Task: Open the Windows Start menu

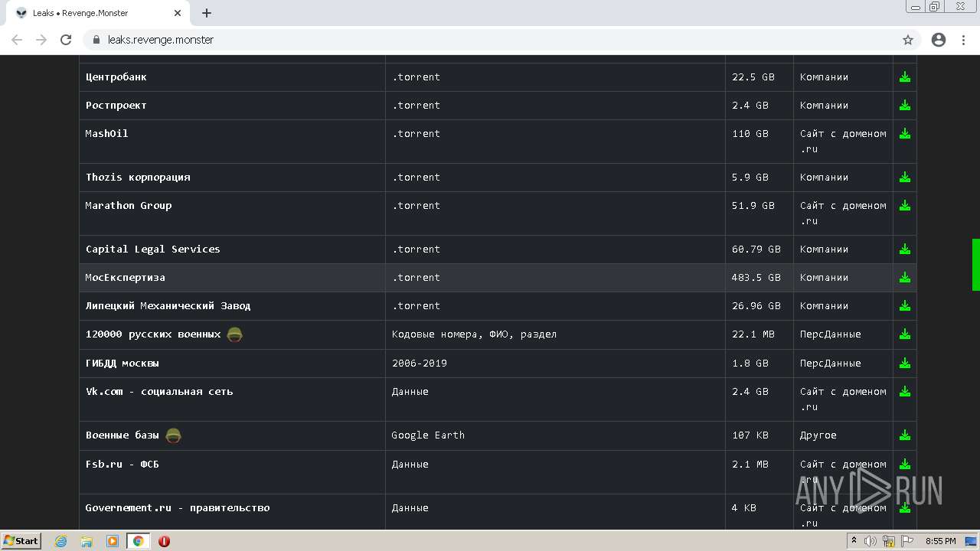Action: tap(21, 541)
